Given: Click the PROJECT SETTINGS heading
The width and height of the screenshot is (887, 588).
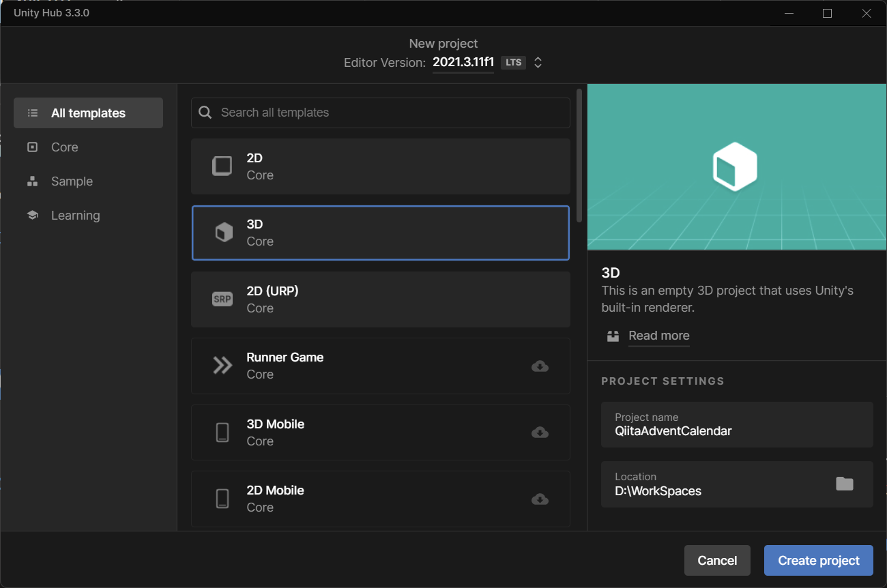Looking at the screenshot, I should [663, 381].
